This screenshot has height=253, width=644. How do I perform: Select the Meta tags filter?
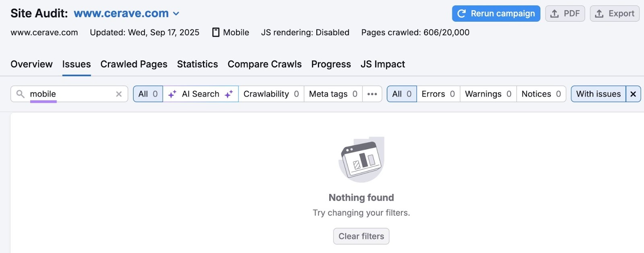click(332, 94)
